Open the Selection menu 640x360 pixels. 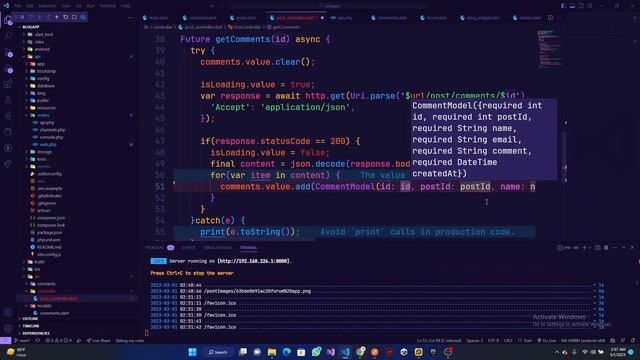point(47,6)
